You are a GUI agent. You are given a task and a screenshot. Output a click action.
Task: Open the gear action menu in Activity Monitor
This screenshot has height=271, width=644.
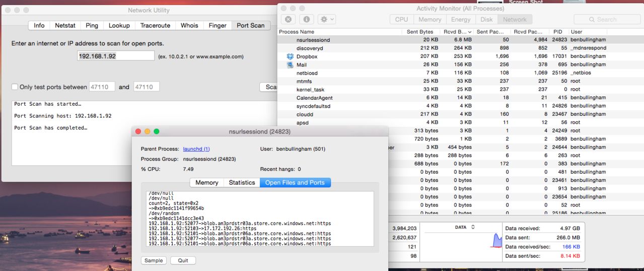tap(327, 19)
